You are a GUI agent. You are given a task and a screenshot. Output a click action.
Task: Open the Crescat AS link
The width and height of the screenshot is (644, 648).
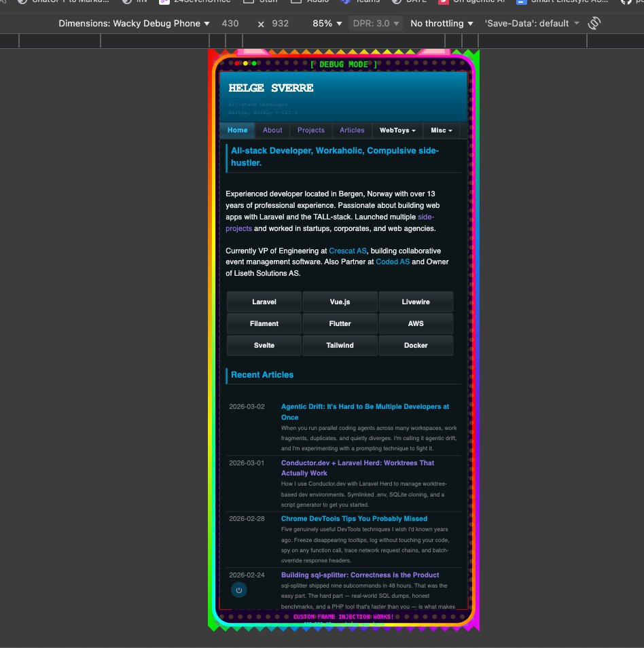click(347, 251)
